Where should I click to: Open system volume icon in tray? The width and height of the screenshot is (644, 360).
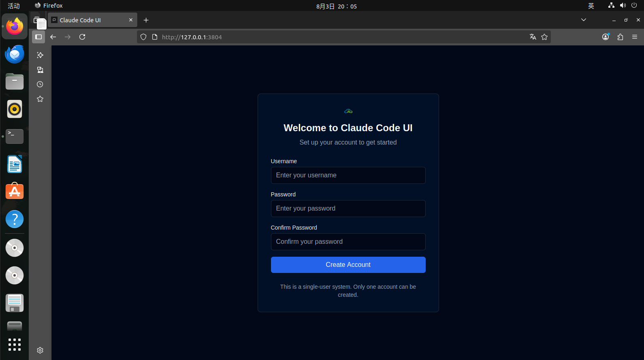(623, 5)
